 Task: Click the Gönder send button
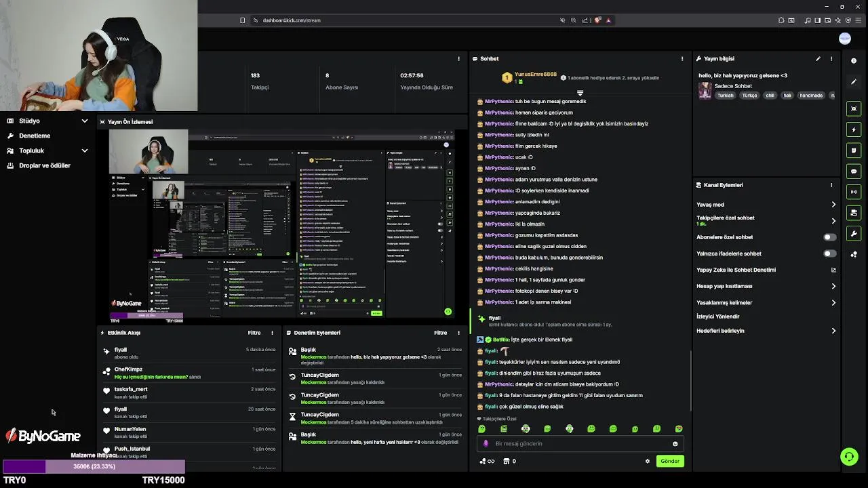(670, 461)
